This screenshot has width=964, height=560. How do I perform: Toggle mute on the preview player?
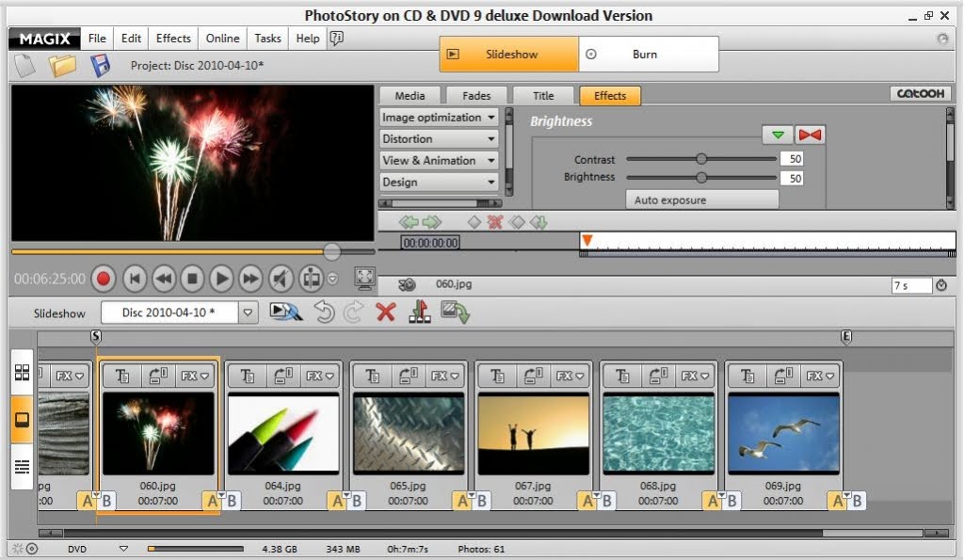point(280,279)
